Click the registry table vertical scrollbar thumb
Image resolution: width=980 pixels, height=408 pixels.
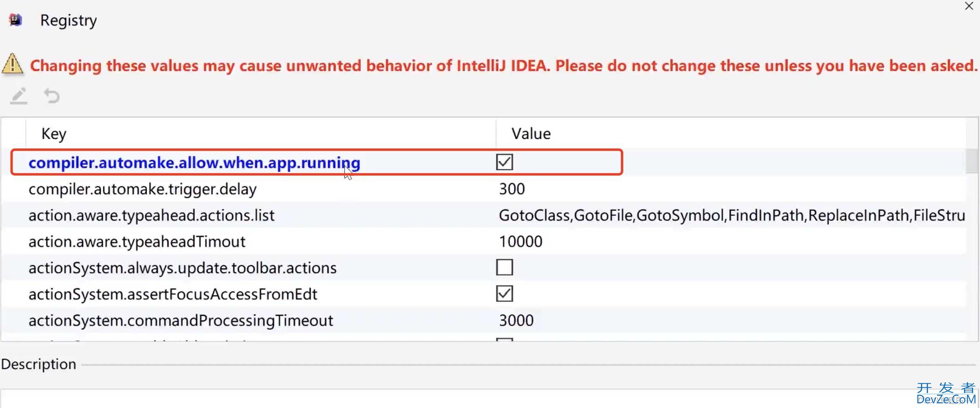point(972,161)
